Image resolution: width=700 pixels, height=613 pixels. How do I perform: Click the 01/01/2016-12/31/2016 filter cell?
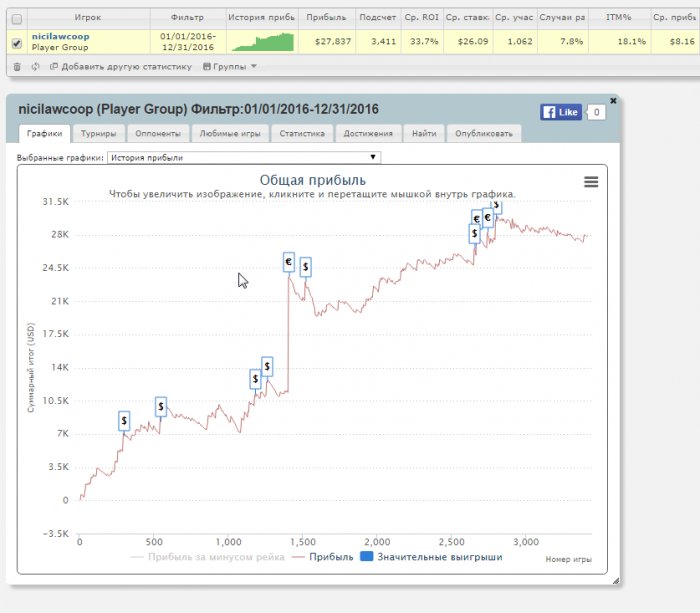188,42
